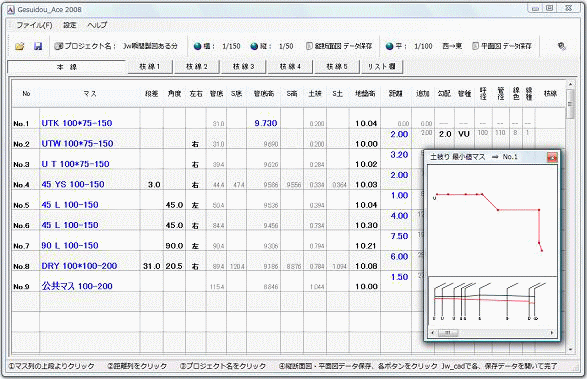Click the VU pipe type cell
587x379 pixels.
tap(464, 134)
